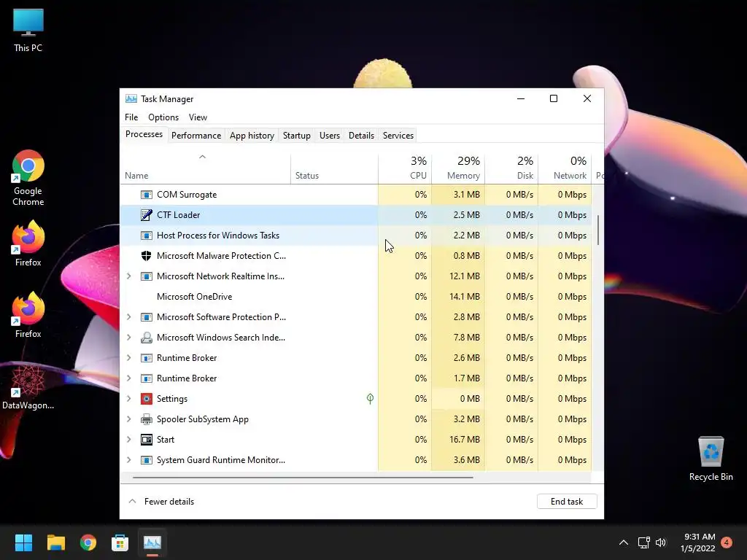Expand the Runtime Broker row using 1.7 MB
Screen dimensions: 747x560
tap(128, 378)
